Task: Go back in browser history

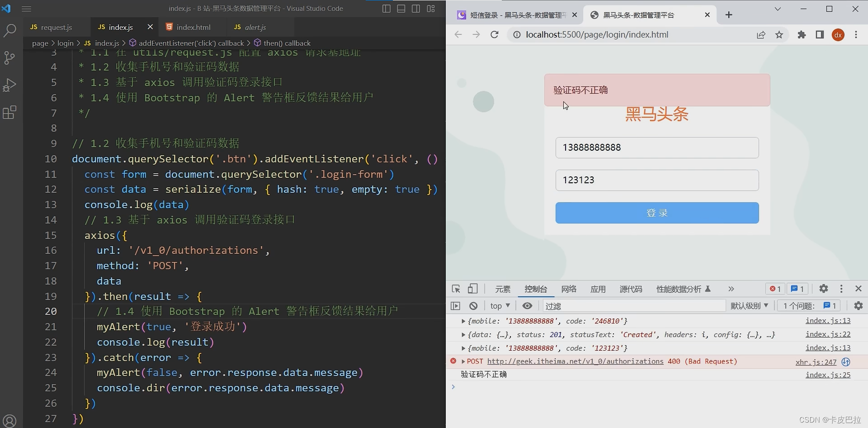Action: (458, 35)
